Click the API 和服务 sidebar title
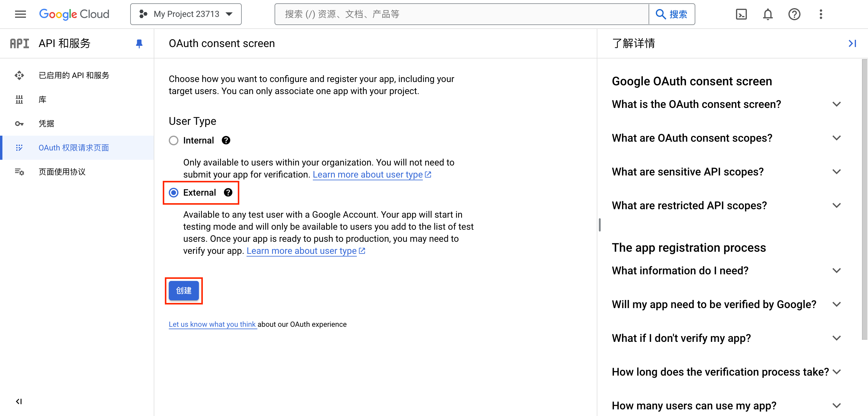The height and width of the screenshot is (416, 868). coord(64,43)
